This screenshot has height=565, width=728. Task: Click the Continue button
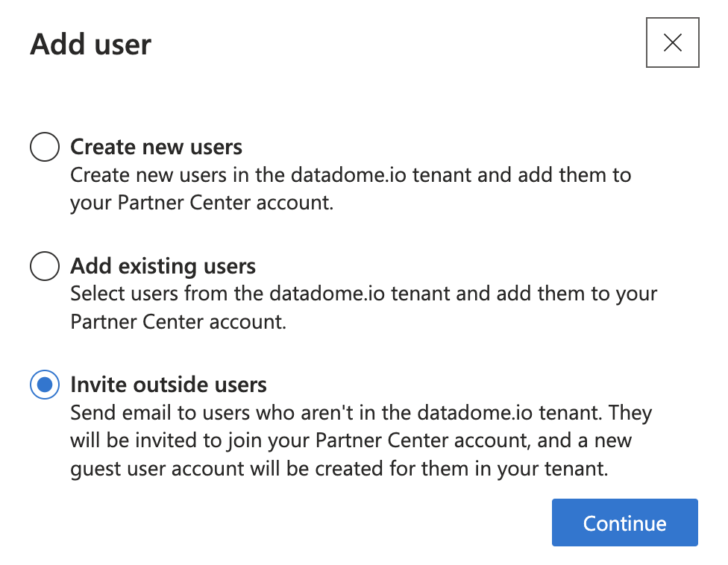625,523
